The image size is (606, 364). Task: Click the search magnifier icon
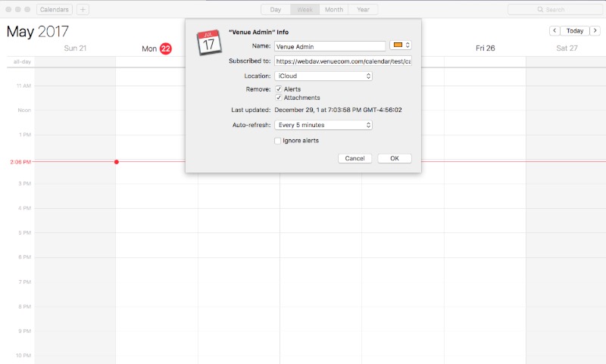[x=540, y=10]
